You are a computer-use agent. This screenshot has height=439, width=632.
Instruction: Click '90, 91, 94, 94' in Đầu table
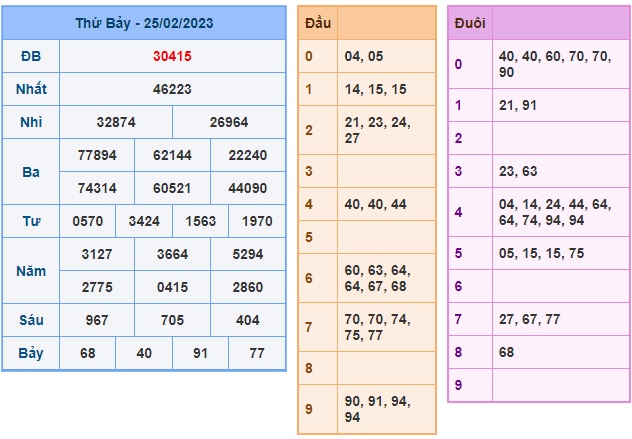point(377,409)
